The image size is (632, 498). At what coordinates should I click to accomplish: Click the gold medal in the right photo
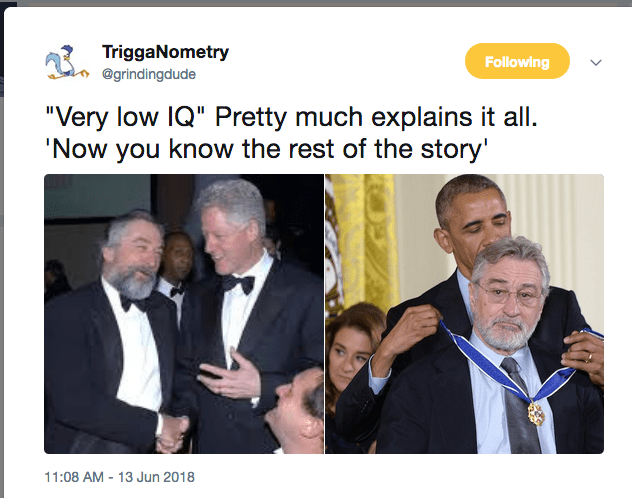point(537,411)
